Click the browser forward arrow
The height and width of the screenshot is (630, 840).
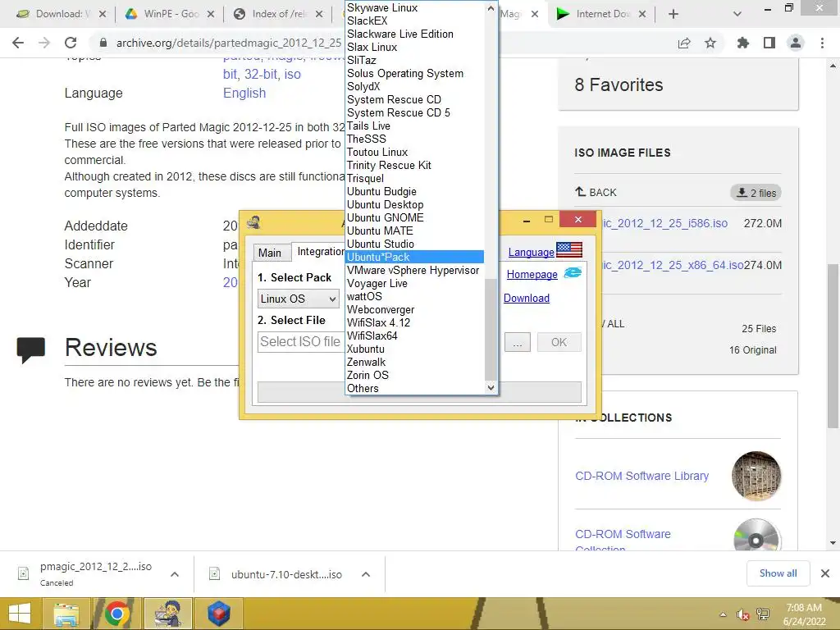click(x=44, y=43)
